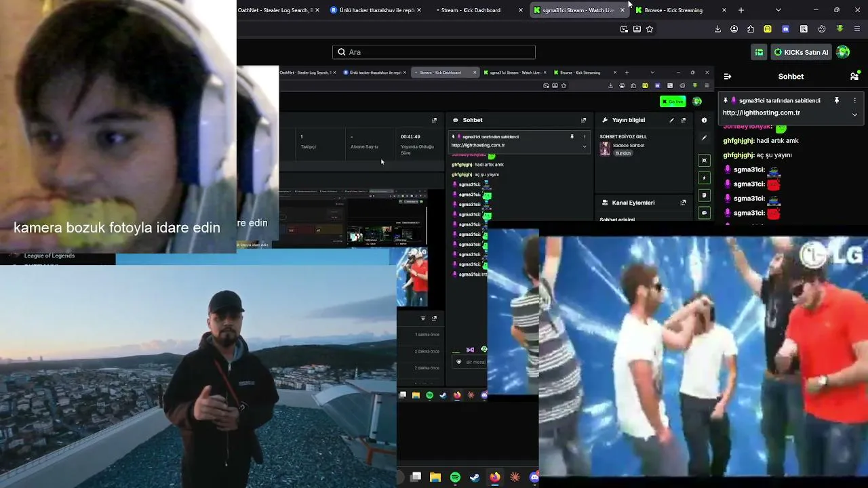Switch to the OathNet - Stealer Log Search tab
Image resolution: width=868 pixels, height=488 pixels.
coord(278,10)
